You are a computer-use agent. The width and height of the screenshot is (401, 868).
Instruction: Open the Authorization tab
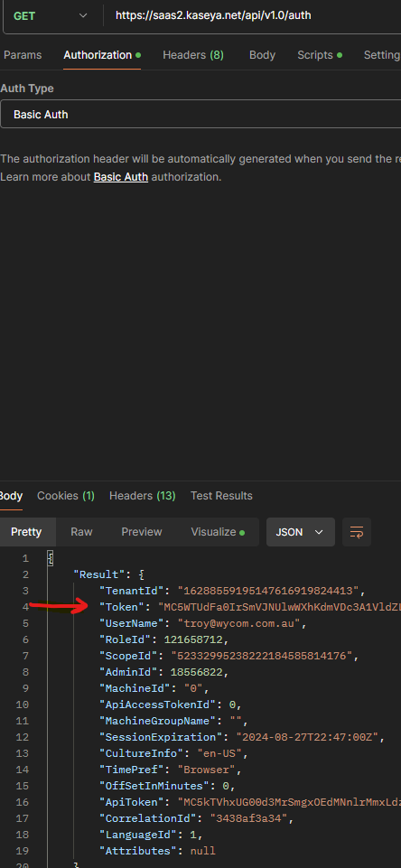pyautogui.click(x=102, y=55)
